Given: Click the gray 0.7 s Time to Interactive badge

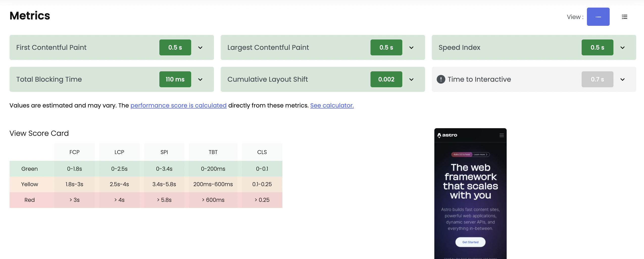Looking at the screenshot, I should (597, 79).
